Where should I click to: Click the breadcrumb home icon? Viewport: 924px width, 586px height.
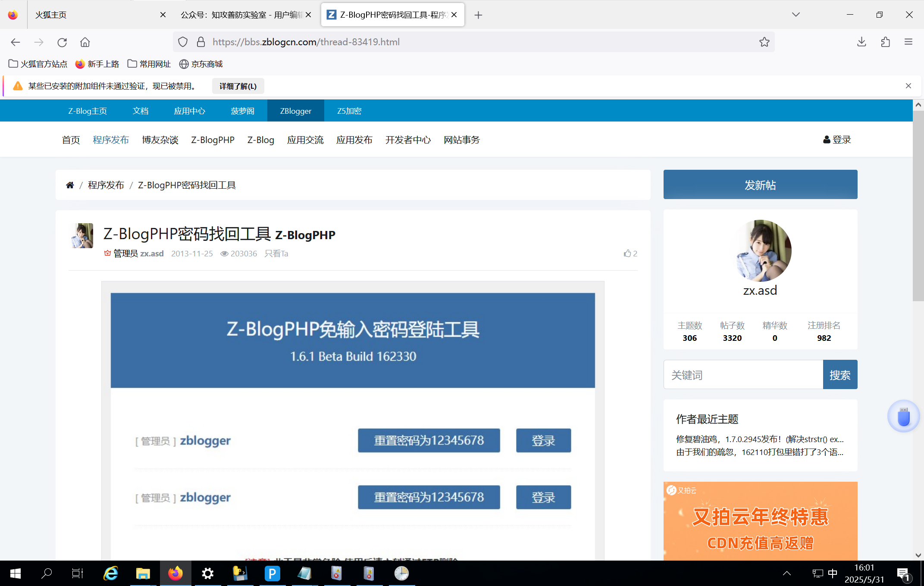[70, 185]
